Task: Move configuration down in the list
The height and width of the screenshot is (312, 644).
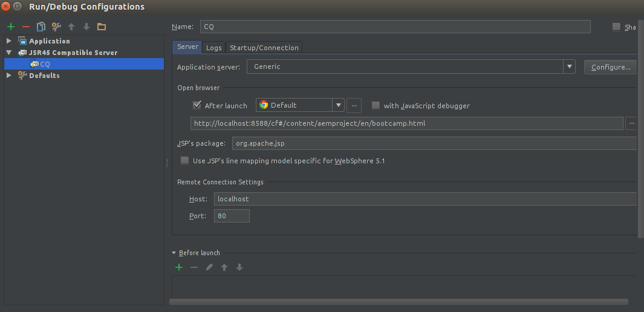Action: point(86,27)
